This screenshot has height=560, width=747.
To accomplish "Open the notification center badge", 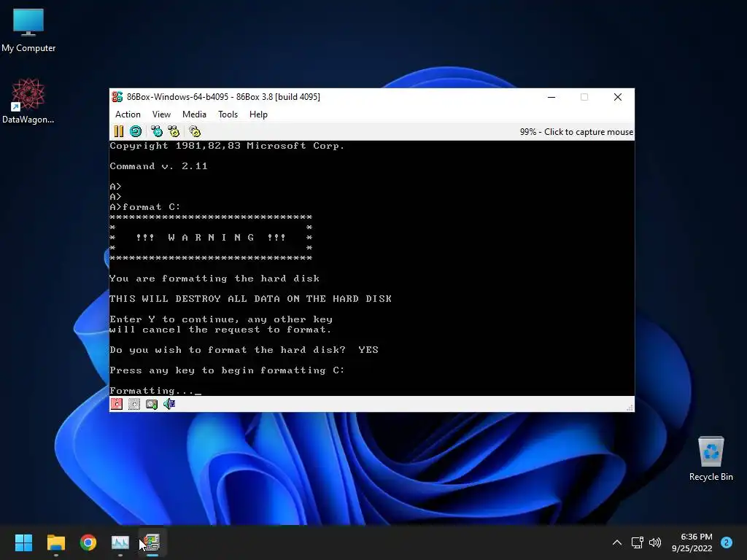I will click(x=727, y=542).
